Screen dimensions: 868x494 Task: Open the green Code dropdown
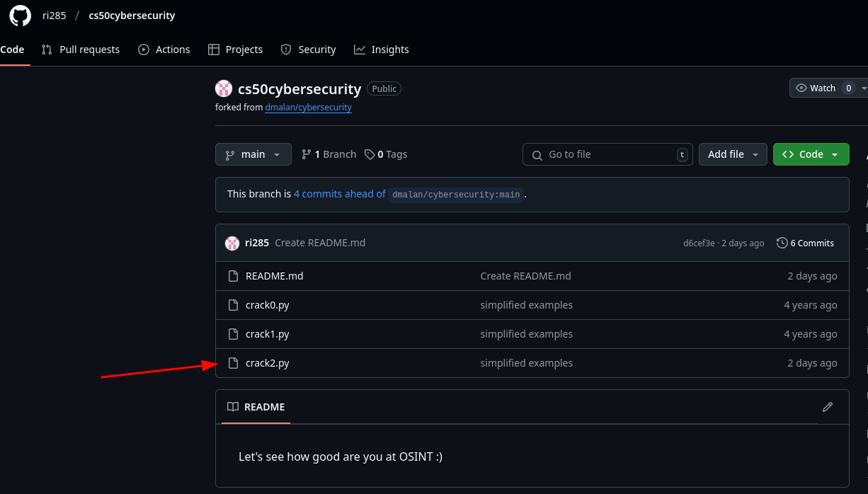pos(811,154)
